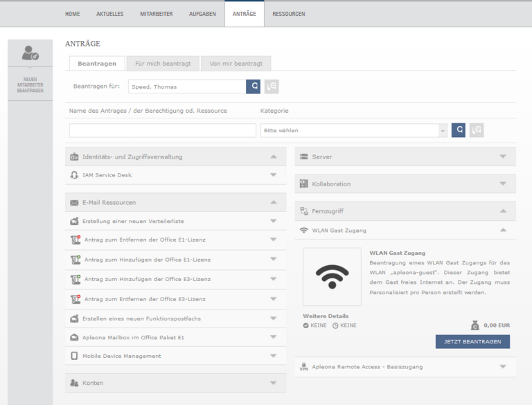Open the Ressourcen menu item
Screen dimensions: 532x405
[289, 14]
